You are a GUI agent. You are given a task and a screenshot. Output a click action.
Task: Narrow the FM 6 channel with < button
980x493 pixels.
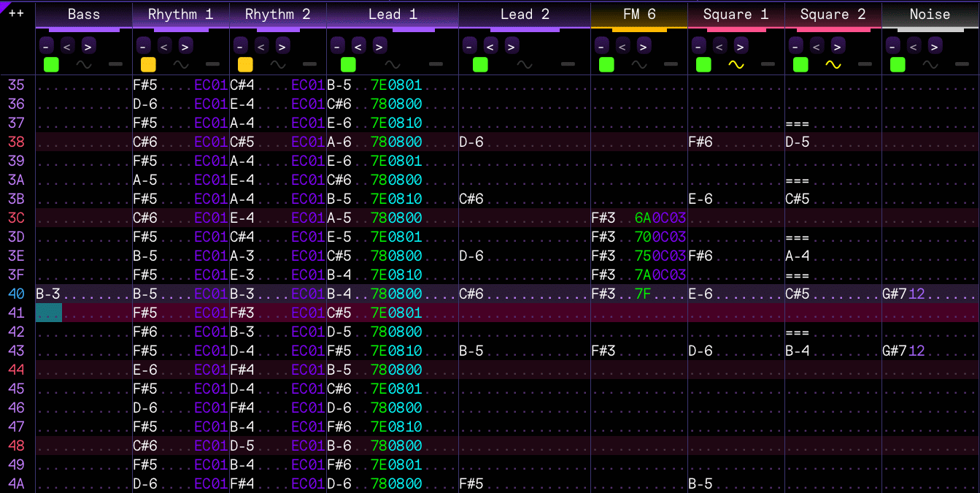(x=622, y=45)
